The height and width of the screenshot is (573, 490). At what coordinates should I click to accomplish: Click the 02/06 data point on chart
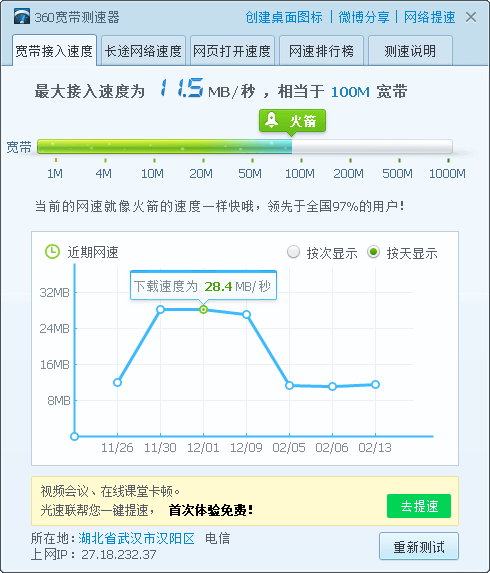click(x=333, y=386)
